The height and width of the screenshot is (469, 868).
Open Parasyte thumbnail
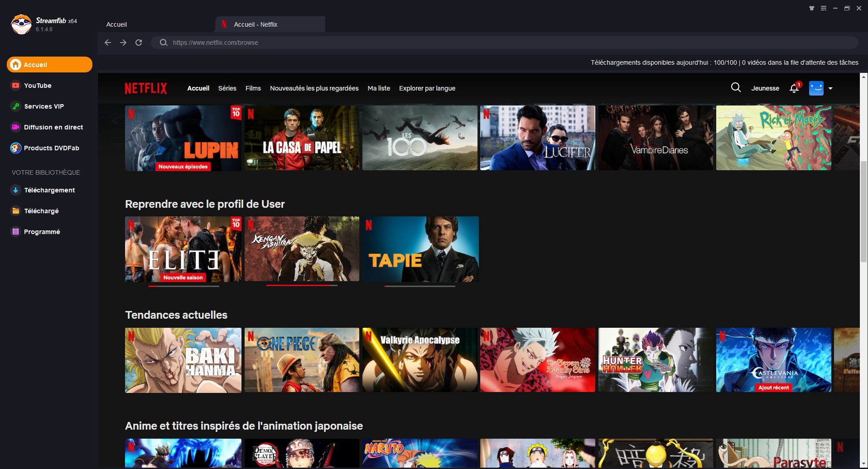(x=774, y=453)
